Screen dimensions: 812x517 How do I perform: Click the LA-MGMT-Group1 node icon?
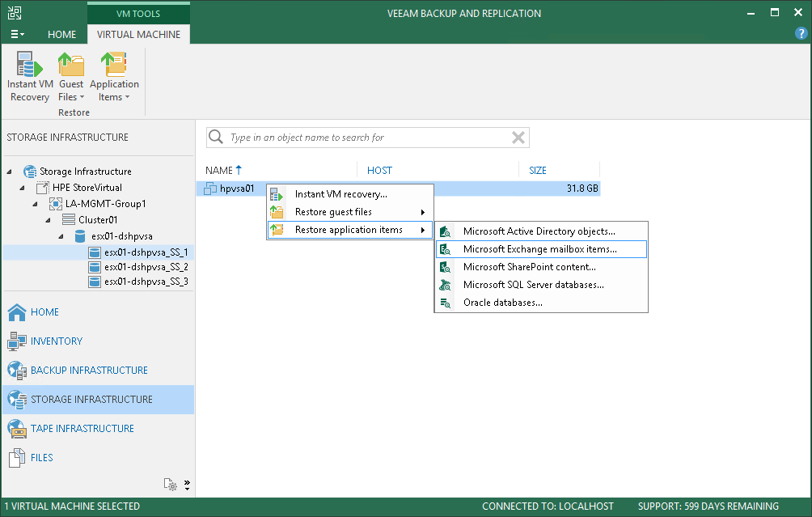click(x=56, y=204)
